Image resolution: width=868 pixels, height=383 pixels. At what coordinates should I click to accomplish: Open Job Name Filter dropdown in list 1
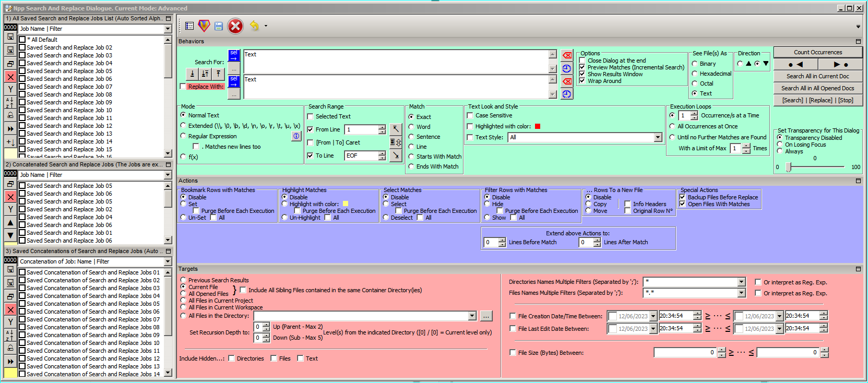168,29
